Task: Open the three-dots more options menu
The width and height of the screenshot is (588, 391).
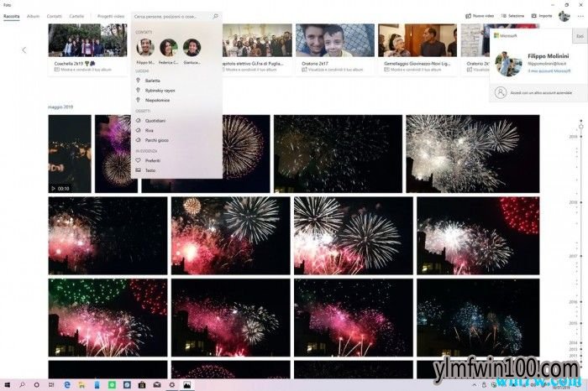Action: [580, 16]
